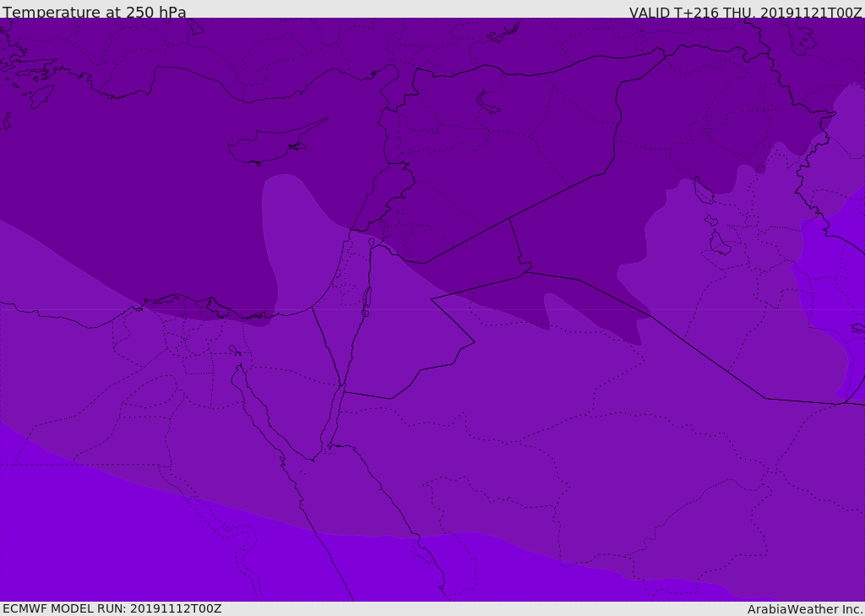Image resolution: width=865 pixels, height=616 pixels.
Task: Open the ArabiaWeather Inc. credit
Action: 804,608
